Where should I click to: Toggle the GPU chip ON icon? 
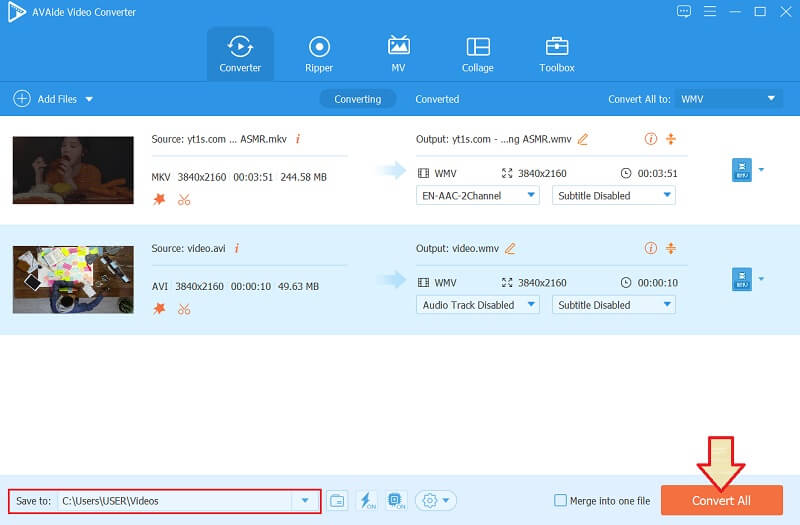(395, 500)
